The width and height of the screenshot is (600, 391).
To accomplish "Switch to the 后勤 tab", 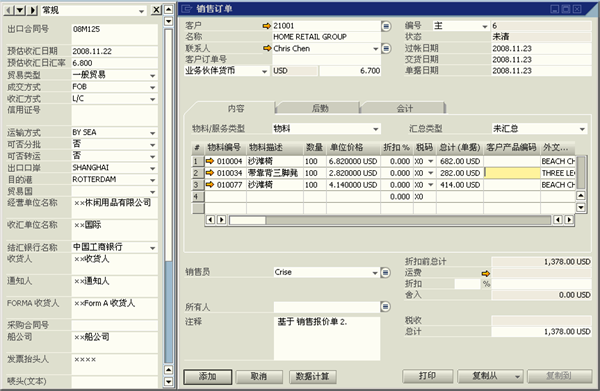I will (x=320, y=108).
